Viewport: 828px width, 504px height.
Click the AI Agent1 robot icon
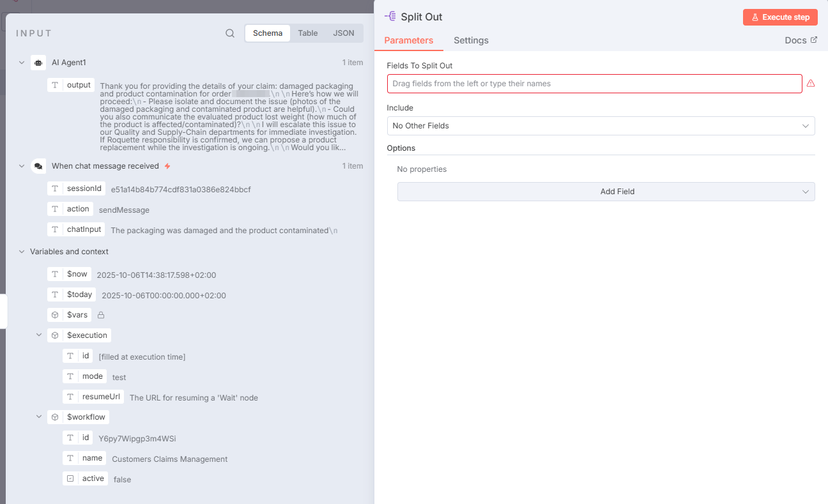click(x=38, y=63)
